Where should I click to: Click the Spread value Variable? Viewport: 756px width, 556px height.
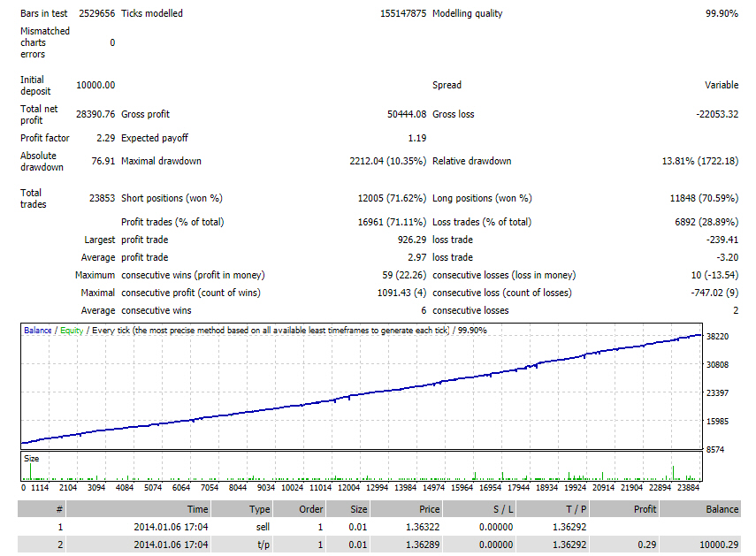(722, 85)
